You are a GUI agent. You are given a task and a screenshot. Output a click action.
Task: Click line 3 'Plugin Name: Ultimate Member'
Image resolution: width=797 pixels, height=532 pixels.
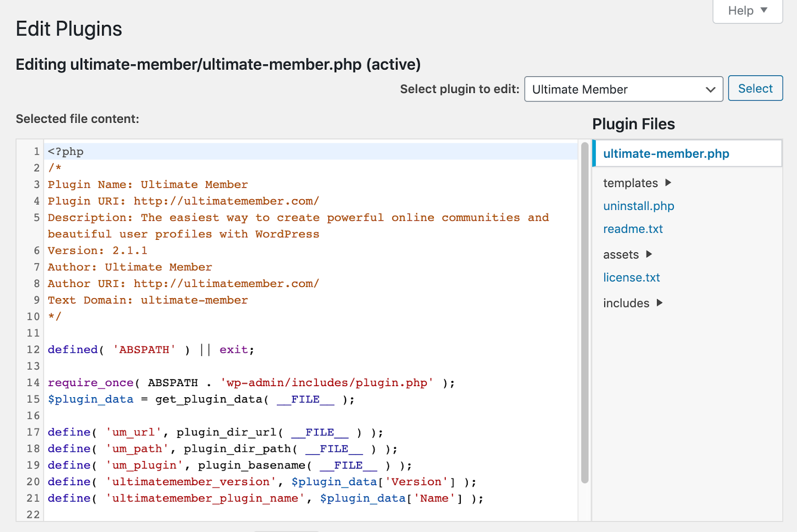(147, 185)
